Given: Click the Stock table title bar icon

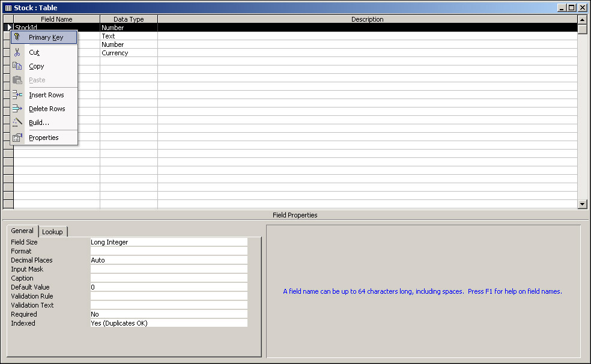Looking at the screenshot, I should pos(8,8).
